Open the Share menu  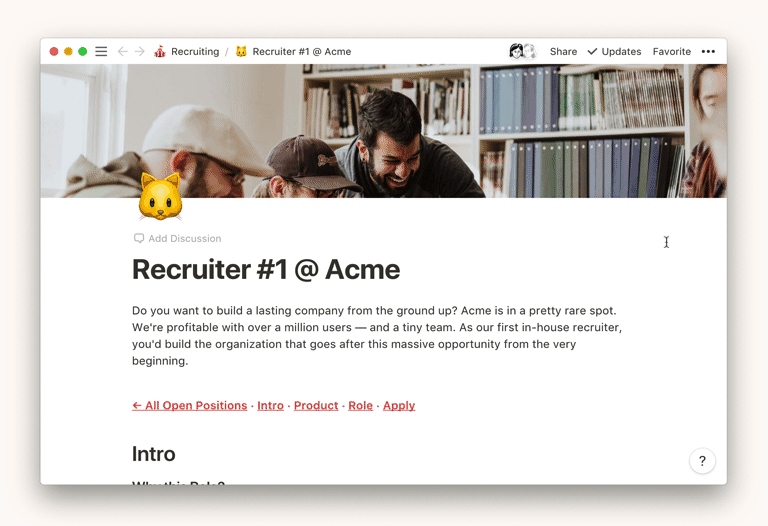pos(563,51)
